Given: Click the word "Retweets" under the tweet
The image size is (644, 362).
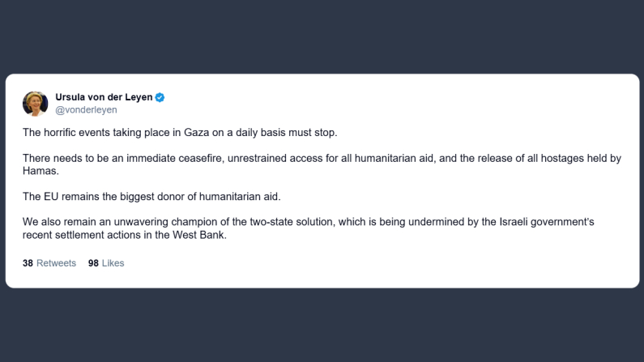Looking at the screenshot, I should [56, 263].
